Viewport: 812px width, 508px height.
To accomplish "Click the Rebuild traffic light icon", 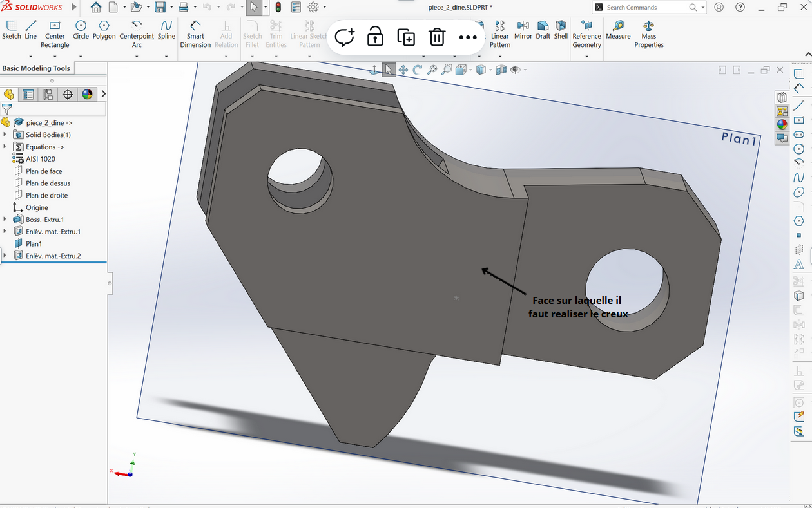I will click(278, 7).
